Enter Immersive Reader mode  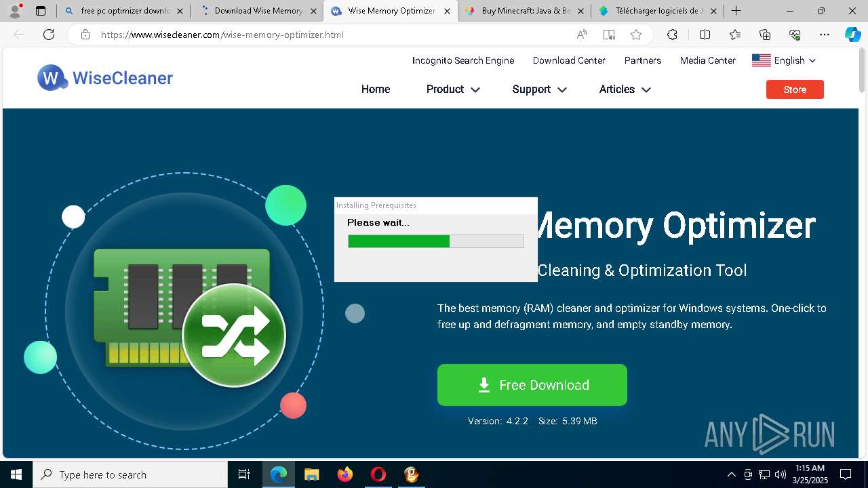[609, 35]
